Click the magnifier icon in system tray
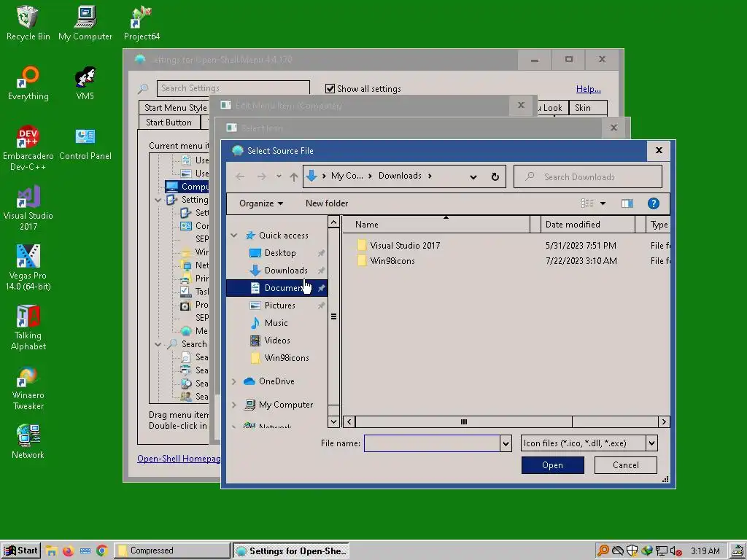The image size is (747, 560). (603, 551)
